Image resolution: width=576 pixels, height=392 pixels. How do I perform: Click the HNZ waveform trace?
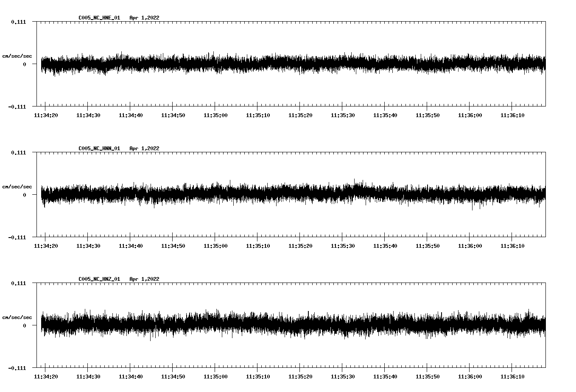(x=293, y=325)
